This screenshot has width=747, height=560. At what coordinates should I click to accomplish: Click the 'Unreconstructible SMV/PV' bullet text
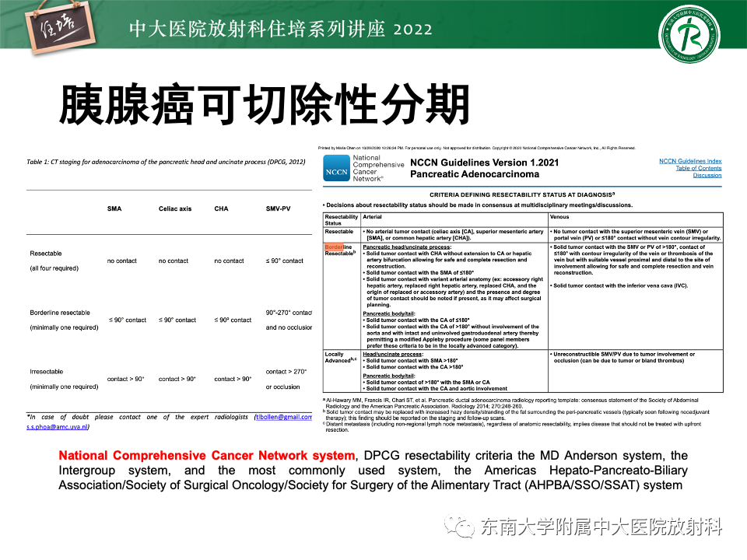pyautogui.click(x=623, y=358)
